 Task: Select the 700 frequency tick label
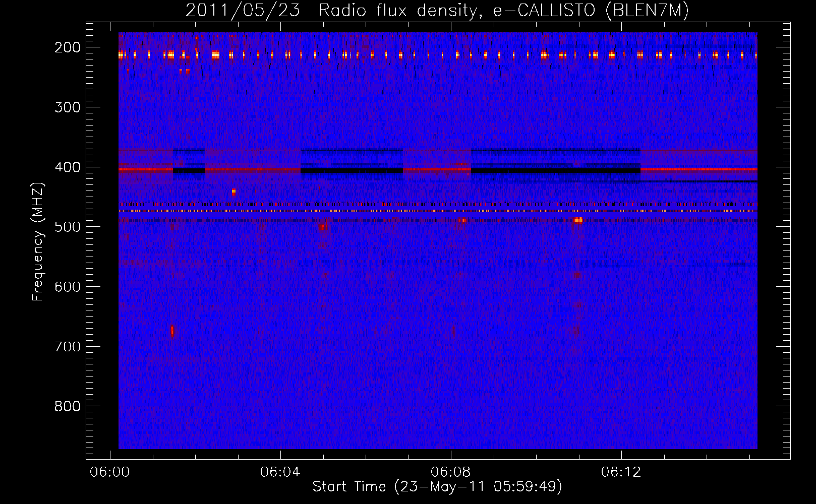(x=68, y=347)
